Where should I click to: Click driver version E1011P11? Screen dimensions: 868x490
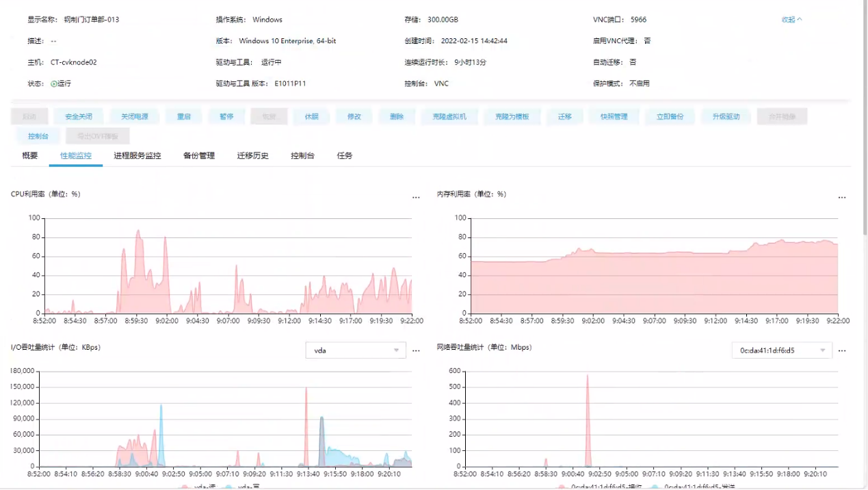coord(290,83)
